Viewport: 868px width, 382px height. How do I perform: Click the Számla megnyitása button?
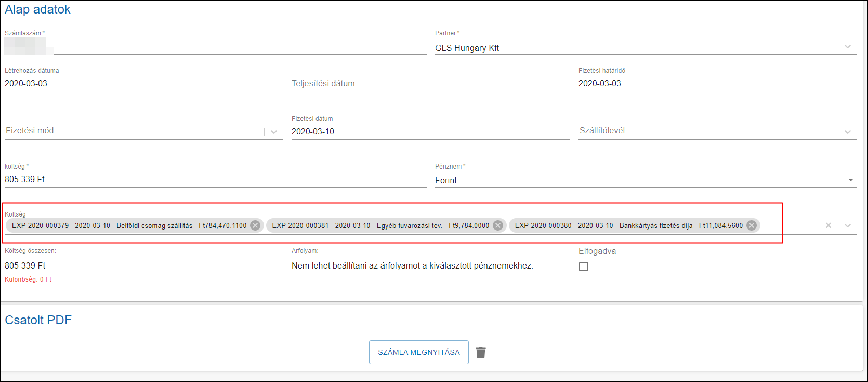[418, 352]
